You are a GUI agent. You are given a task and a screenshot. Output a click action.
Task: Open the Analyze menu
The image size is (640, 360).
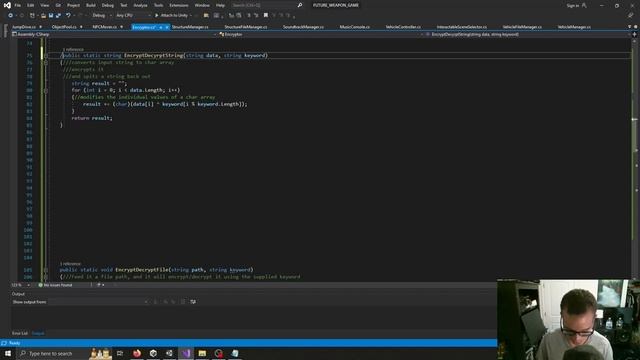click(140, 5)
